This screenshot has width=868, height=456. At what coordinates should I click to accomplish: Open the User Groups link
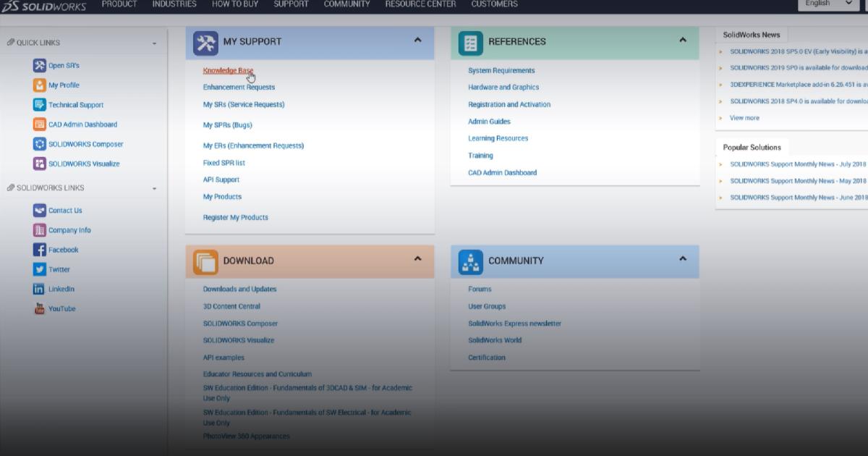[487, 306]
